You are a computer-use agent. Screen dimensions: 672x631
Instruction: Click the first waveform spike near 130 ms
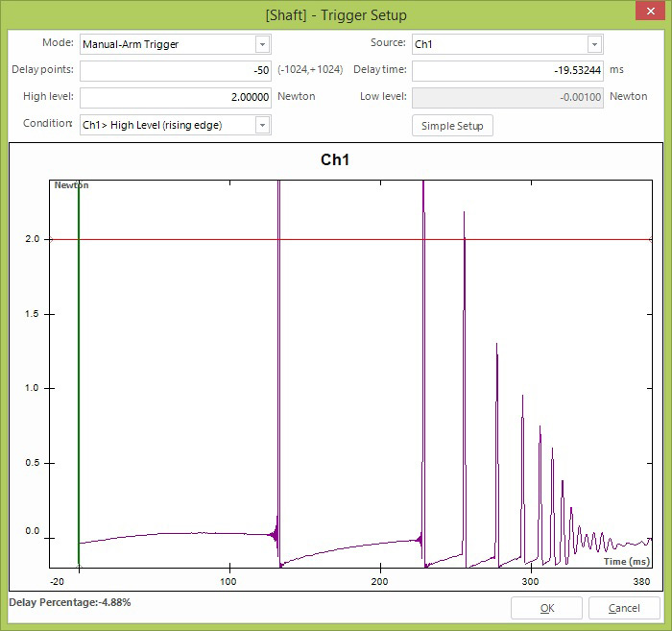pos(278,336)
